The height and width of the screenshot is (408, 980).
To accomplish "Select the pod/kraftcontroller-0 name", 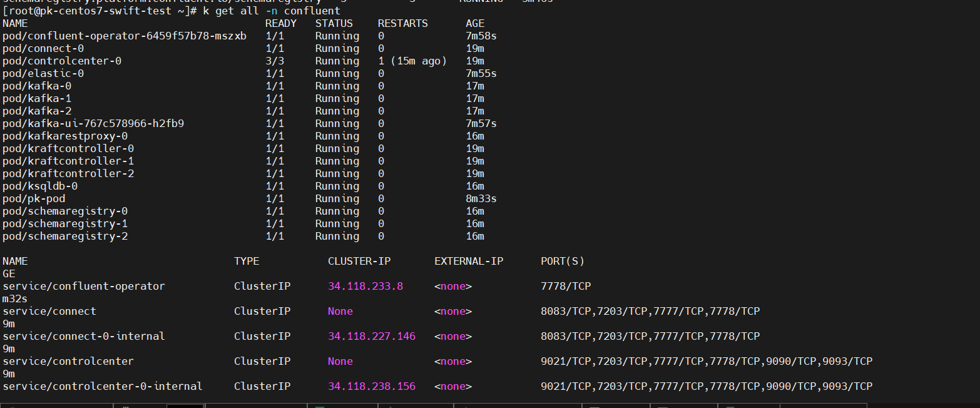I will tap(68, 148).
